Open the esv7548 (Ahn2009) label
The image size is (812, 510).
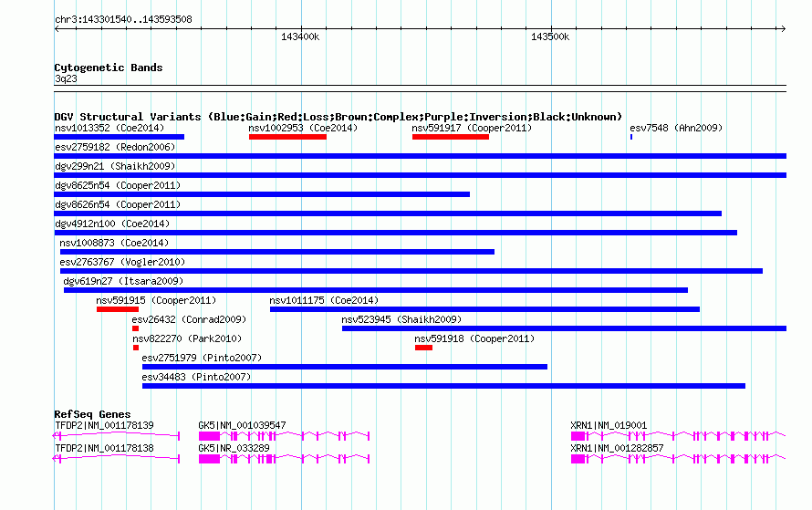(x=676, y=128)
